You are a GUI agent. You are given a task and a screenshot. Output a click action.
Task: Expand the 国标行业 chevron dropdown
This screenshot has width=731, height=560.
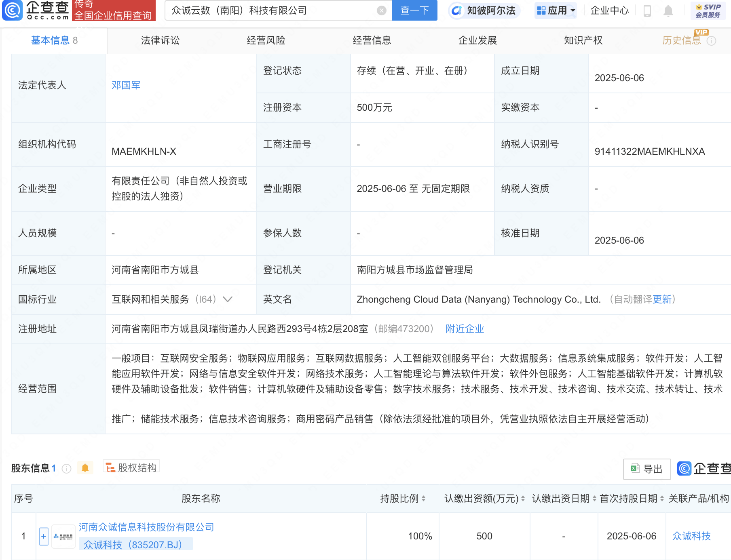click(228, 299)
